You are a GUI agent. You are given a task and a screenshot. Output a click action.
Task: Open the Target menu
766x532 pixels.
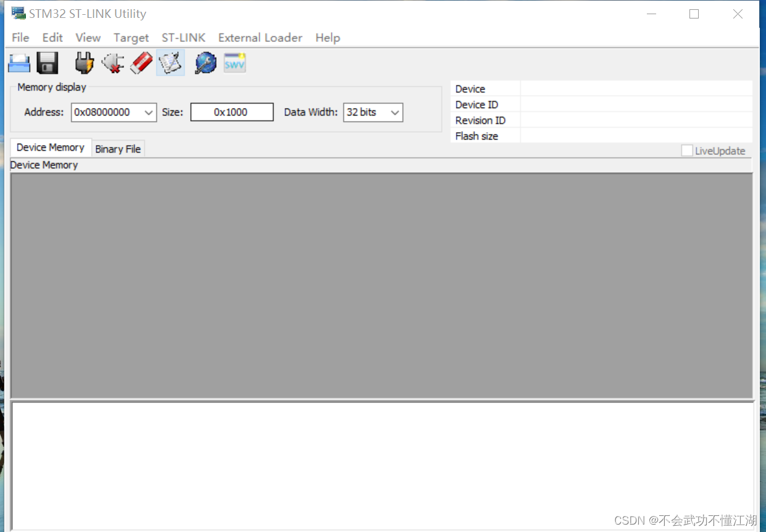click(x=131, y=38)
